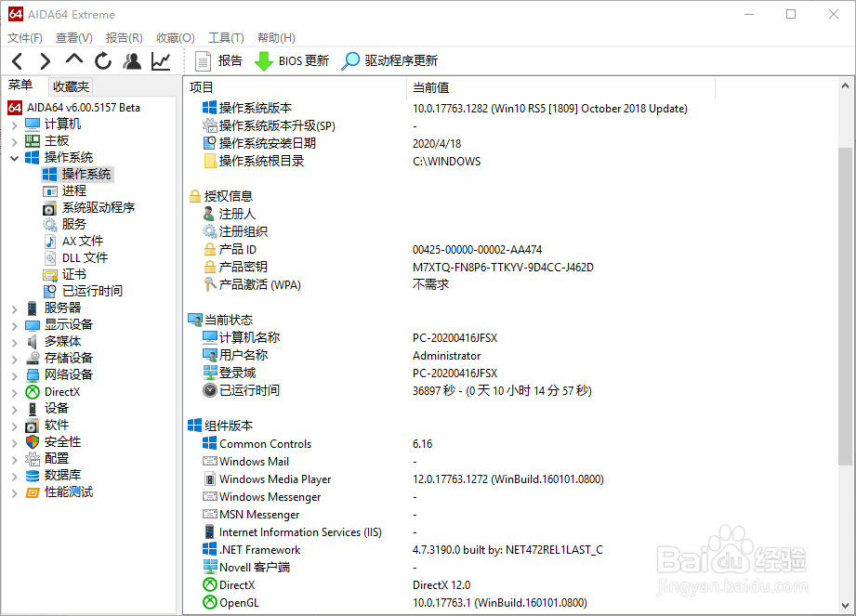
Task: Select the .NET Framework row
Action: 509,550
